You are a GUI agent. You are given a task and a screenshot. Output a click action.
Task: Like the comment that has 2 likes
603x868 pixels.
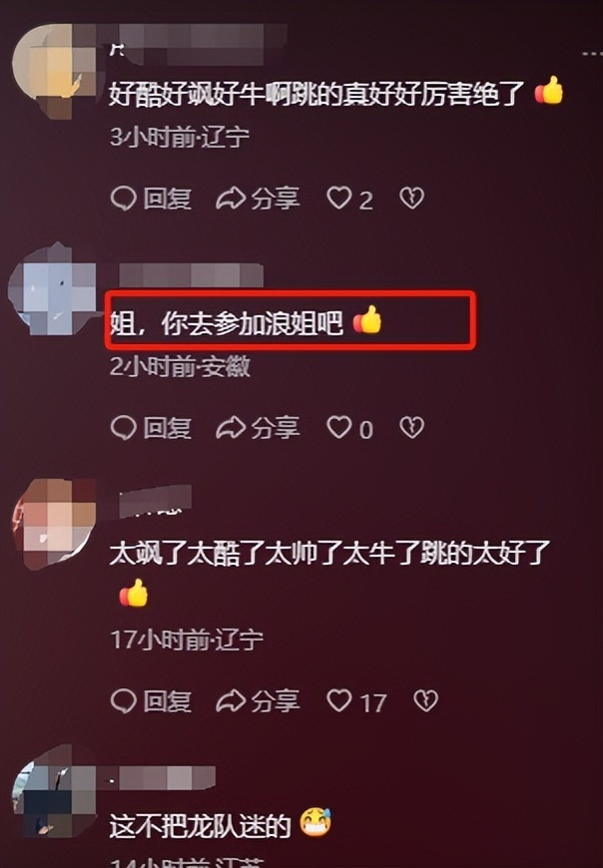(350, 199)
